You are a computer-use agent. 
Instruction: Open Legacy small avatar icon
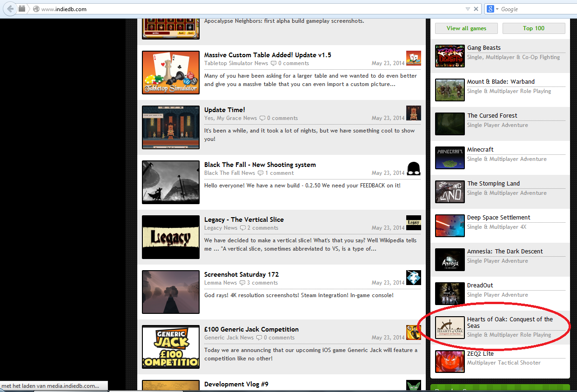pyautogui.click(x=414, y=223)
